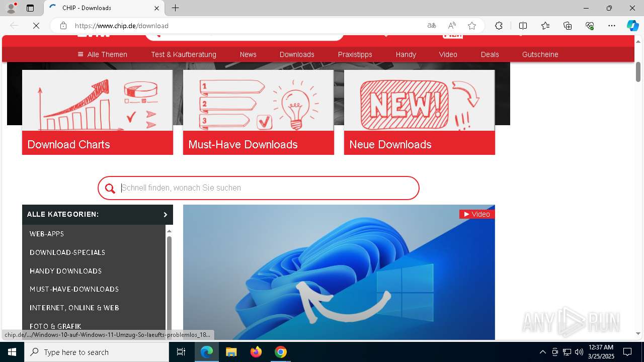Click the red Video badge
The width and height of the screenshot is (644, 362).
coord(477,214)
